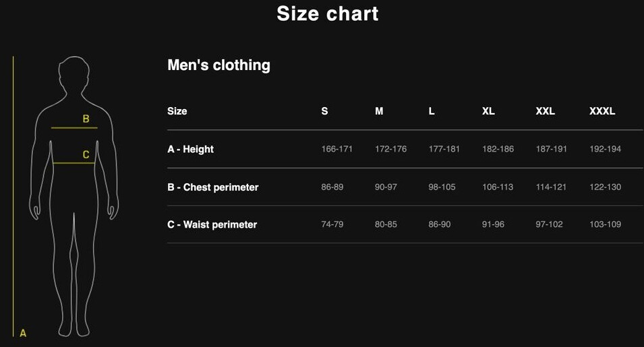This screenshot has width=644, height=347.
Task: Click the "B - Chest perimeter" row label
Action: pyautogui.click(x=212, y=187)
